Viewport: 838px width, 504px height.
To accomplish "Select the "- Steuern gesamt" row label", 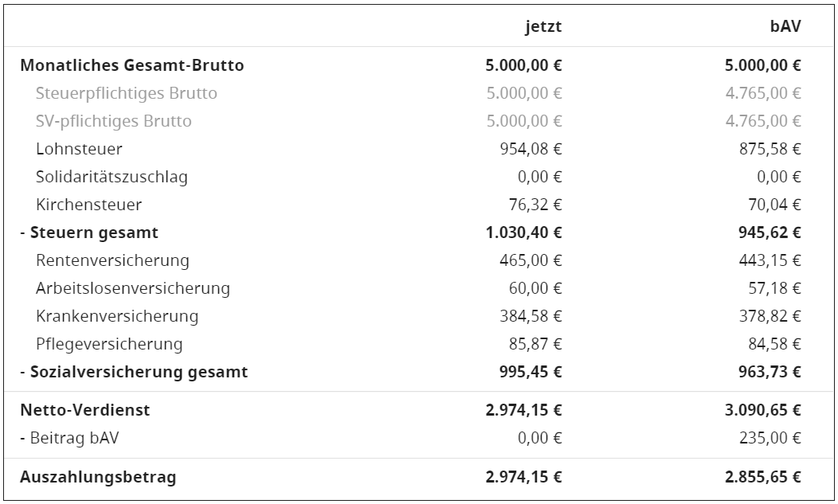I will click(x=89, y=232).
